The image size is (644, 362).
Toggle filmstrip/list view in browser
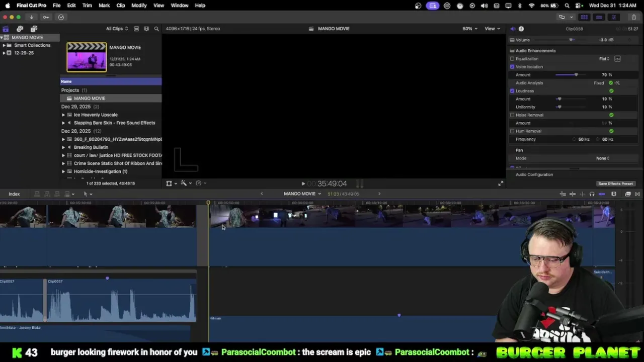click(x=136, y=29)
